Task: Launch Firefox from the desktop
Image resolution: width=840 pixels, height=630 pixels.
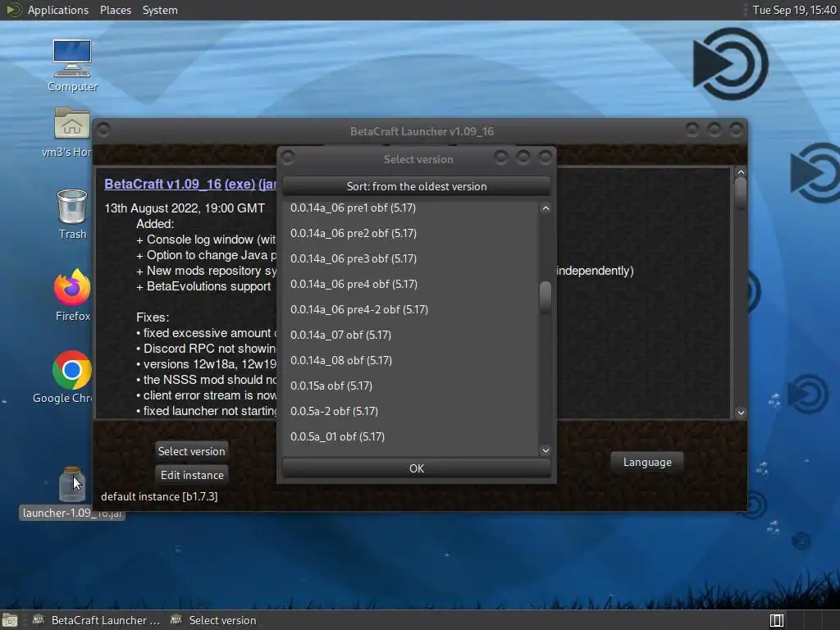Action: 72,288
